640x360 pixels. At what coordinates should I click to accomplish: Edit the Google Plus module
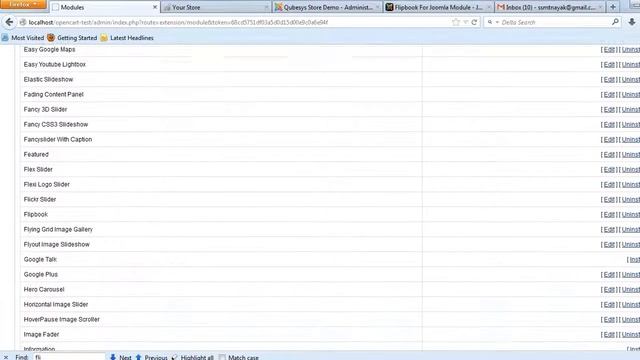click(x=609, y=275)
